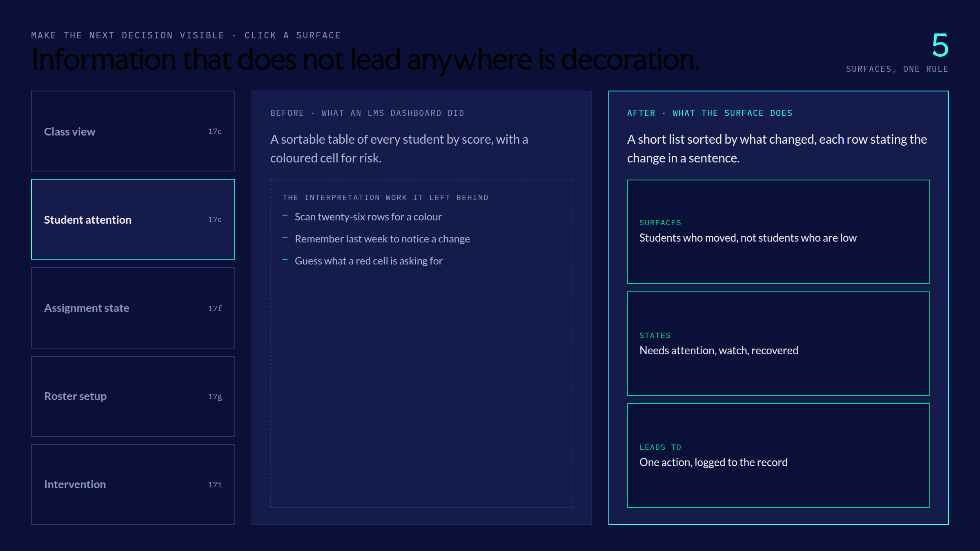Click the After text describing the short sorted list
The width and height of the screenshot is (980, 551).
[777, 149]
